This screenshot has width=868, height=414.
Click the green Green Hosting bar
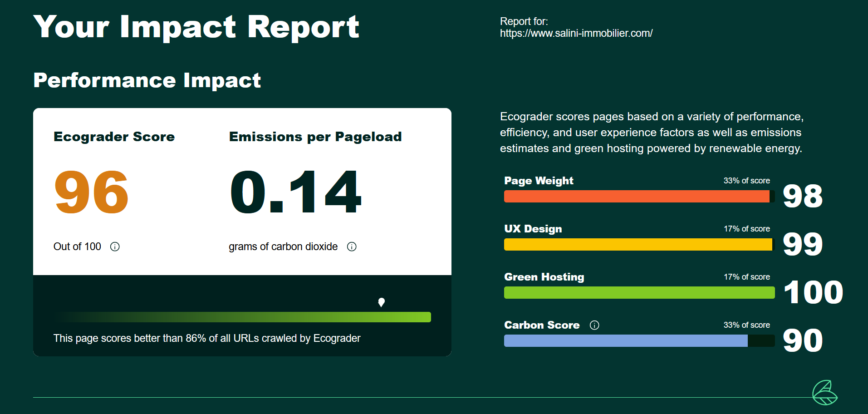pyautogui.click(x=639, y=292)
